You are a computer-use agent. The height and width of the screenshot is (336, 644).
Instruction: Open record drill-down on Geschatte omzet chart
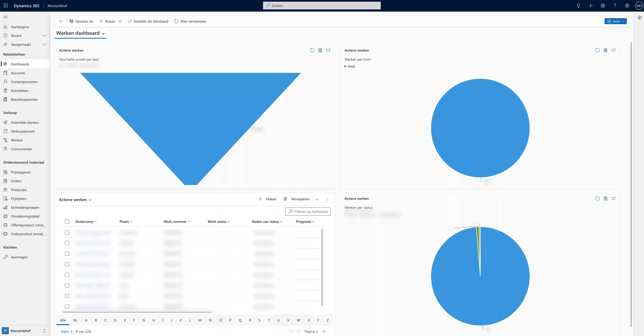point(320,50)
